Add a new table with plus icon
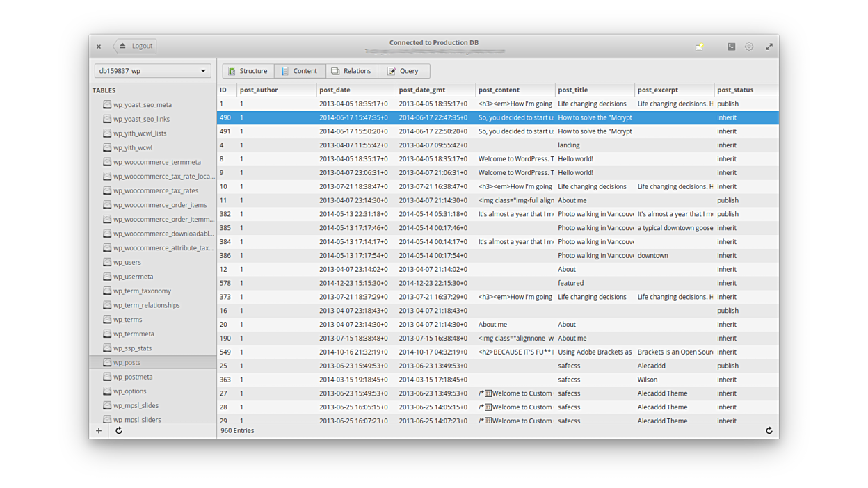Image resolution: width=868 pixels, height=488 pixels. [x=99, y=431]
